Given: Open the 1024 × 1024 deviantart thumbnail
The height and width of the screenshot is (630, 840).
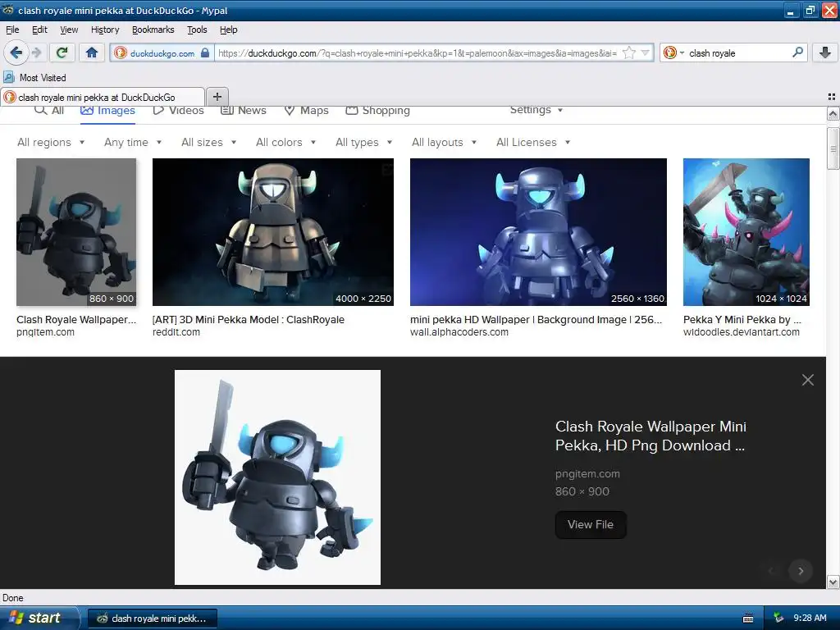Looking at the screenshot, I should pos(746,232).
